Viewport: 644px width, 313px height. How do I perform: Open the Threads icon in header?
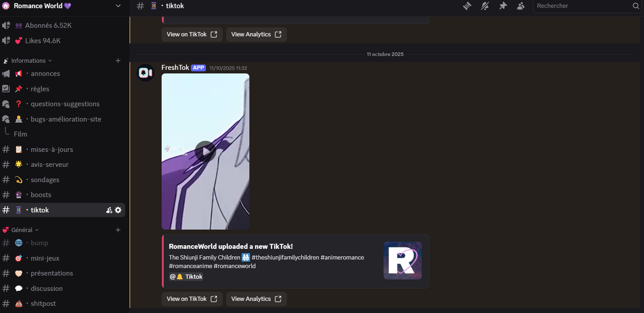click(467, 6)
